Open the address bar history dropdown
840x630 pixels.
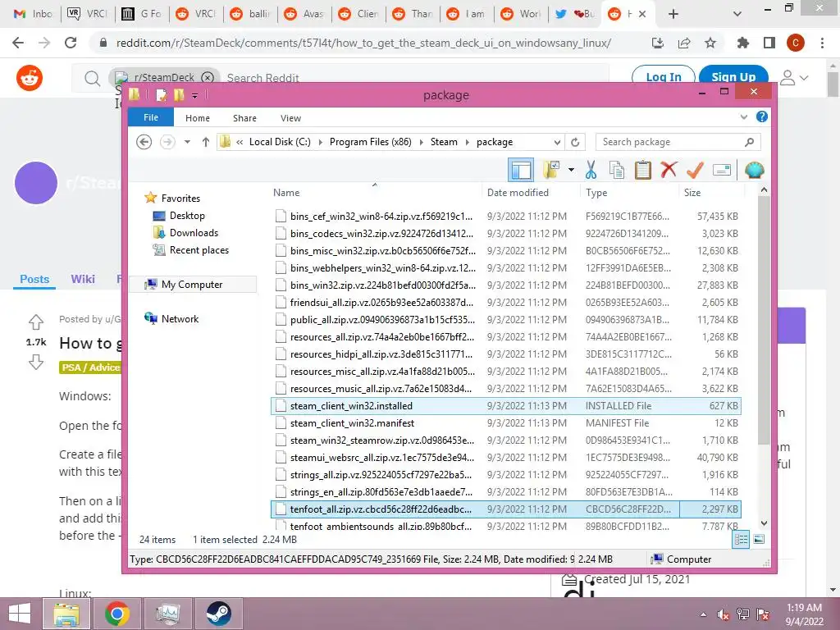[557, 142]
